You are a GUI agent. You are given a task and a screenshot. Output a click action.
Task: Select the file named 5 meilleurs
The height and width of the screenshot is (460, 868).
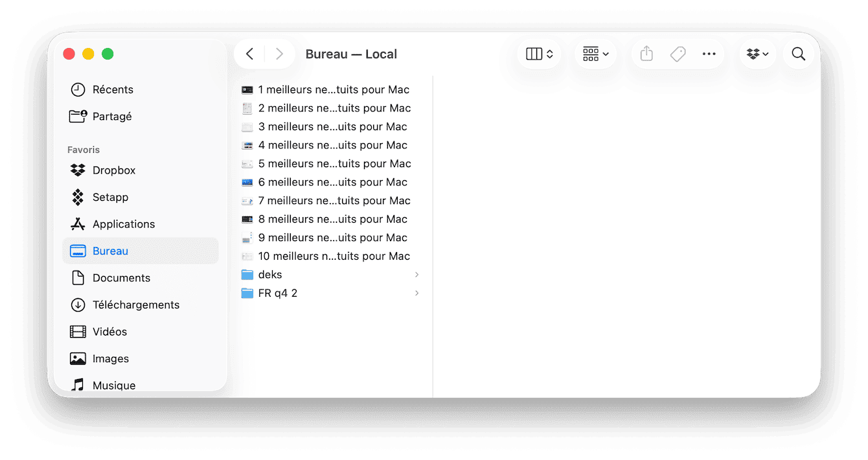point(334,163)
